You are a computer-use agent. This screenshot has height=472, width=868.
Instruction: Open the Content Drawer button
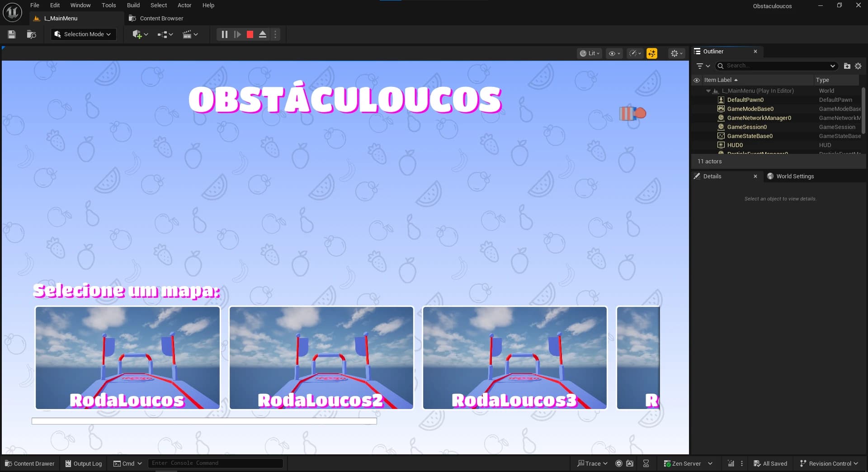pos(30,463)
